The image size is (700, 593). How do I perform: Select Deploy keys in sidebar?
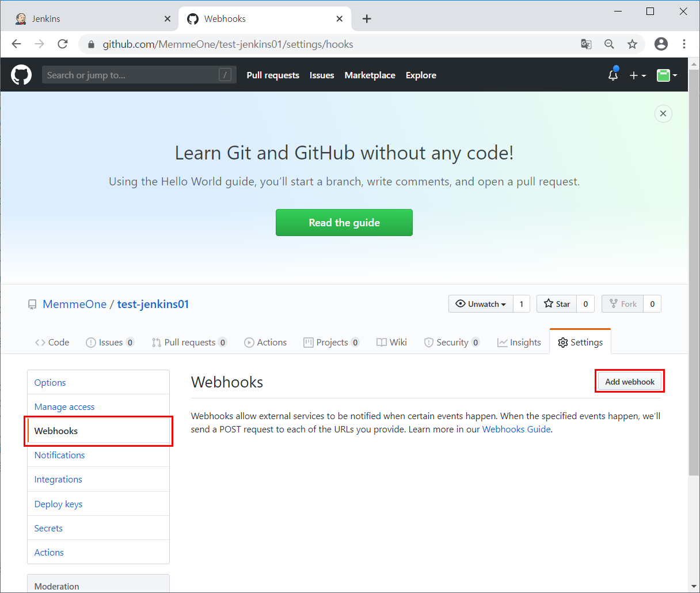tap(98, 504)
